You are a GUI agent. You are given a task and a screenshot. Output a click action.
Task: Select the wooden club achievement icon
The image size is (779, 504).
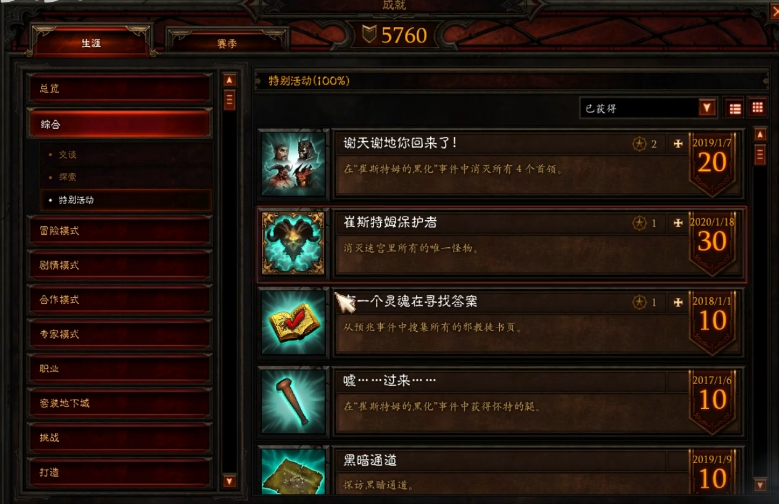click(x=293, y=401)
